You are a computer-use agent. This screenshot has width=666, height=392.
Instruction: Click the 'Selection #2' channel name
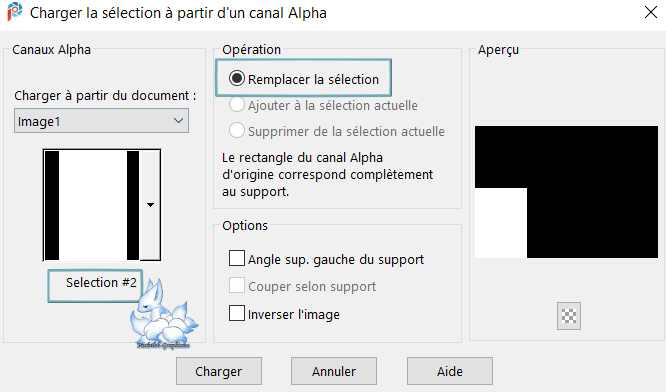coord(101,283)
